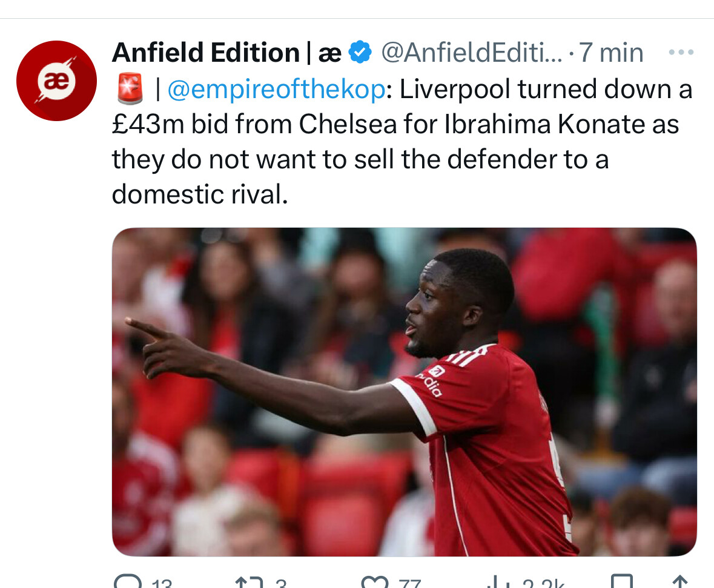Open the three-dot more options menu
Screen dimensions: 714x588
coord(681,53)
